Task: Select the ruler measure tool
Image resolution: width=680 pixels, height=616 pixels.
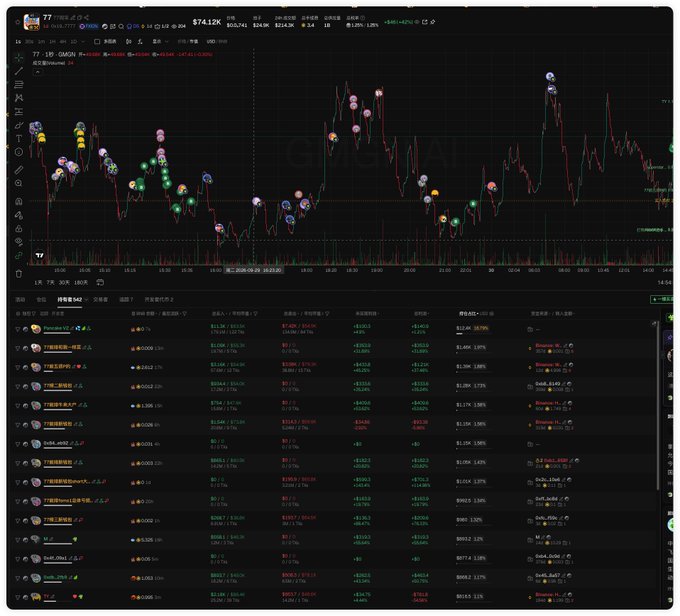Action: click(x=19, y=170)
